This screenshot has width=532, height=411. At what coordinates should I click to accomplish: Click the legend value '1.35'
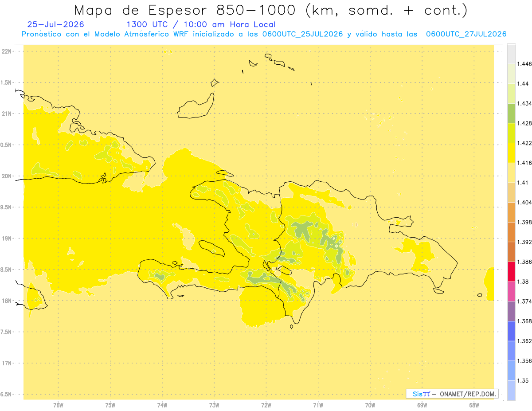(x=523, y=380)
